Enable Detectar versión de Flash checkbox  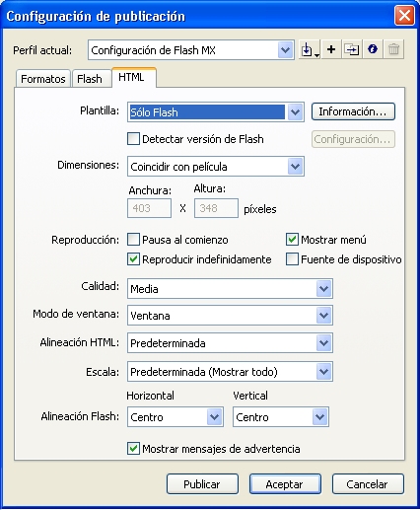(x=133, y=139)
